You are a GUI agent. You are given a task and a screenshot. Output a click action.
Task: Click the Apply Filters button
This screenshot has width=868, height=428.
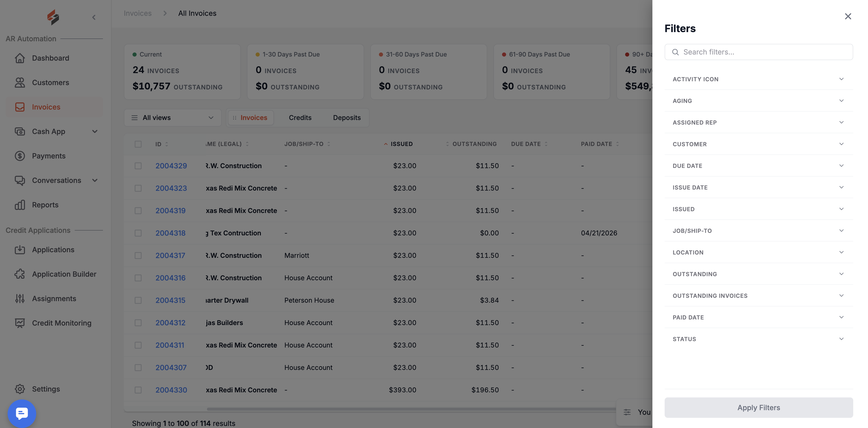[x=758, y=407]
